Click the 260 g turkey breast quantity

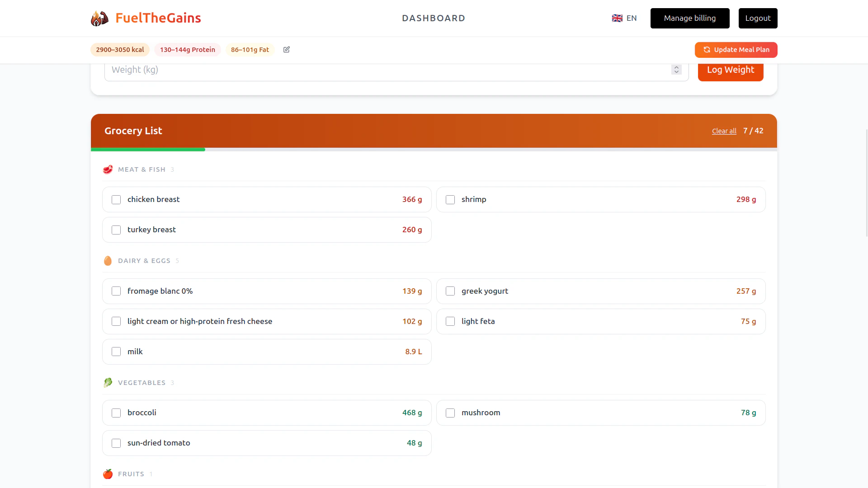pyautogui.click(x=412, y=230)
